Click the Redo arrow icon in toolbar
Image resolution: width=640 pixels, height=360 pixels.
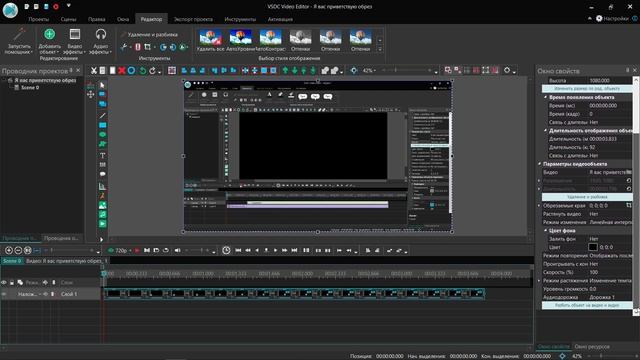(x=152, y=71)
